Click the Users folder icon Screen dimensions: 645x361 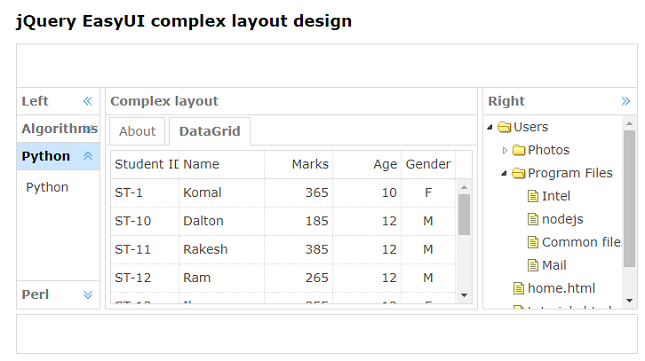(x=504, y=127)
